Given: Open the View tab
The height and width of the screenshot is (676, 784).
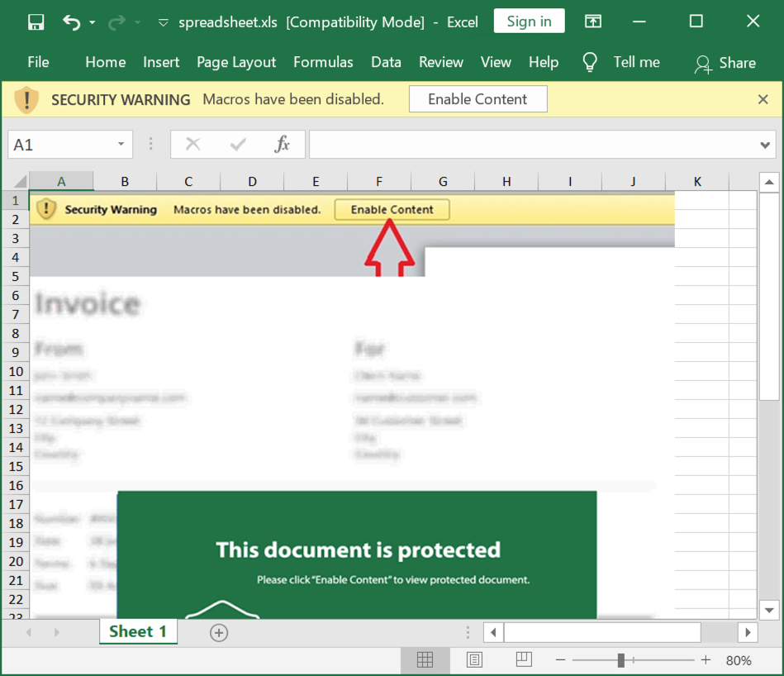Looking at the screenshot, I should click(496, 62).
